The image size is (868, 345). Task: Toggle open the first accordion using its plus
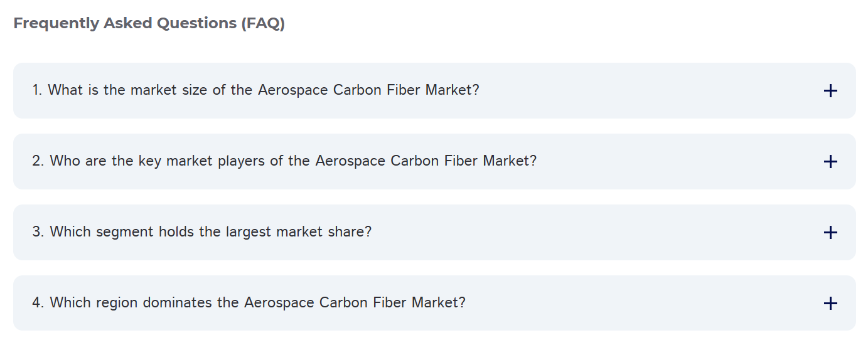[830, 91]
